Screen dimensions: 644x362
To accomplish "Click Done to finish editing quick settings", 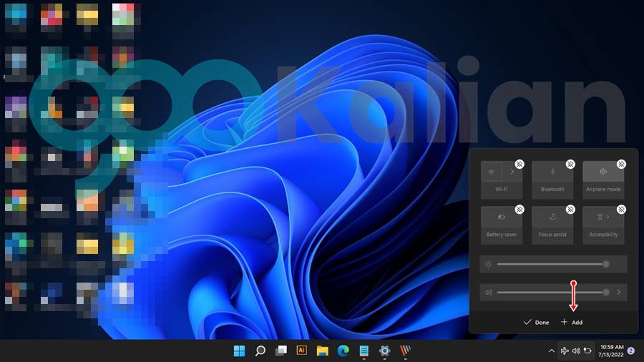I will pyautogui.click(x=537, y=322).
